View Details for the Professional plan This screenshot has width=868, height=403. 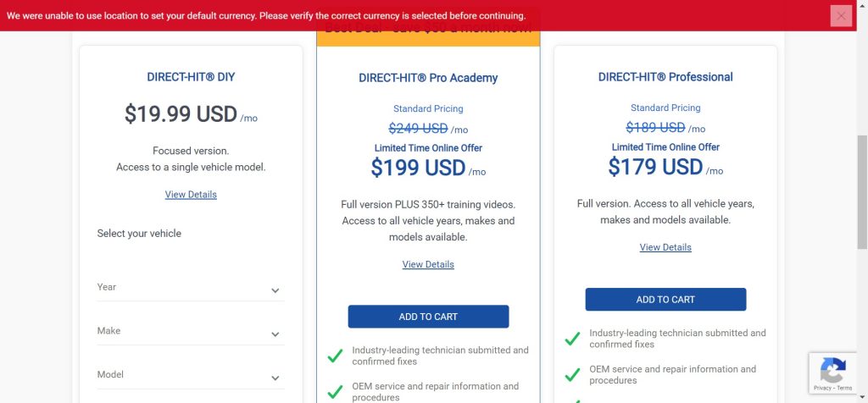coord(665,248)
